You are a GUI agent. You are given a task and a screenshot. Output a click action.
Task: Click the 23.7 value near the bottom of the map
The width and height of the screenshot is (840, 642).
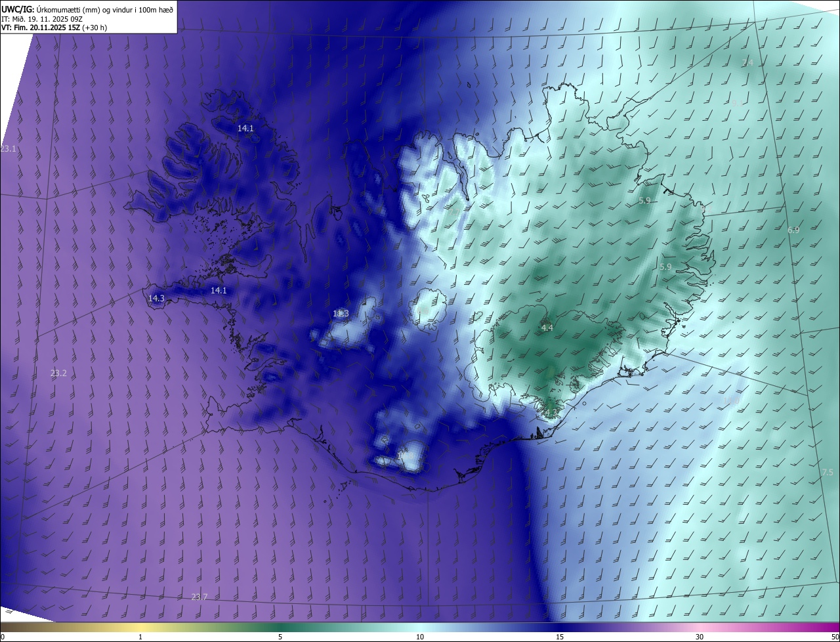(199, 597)
